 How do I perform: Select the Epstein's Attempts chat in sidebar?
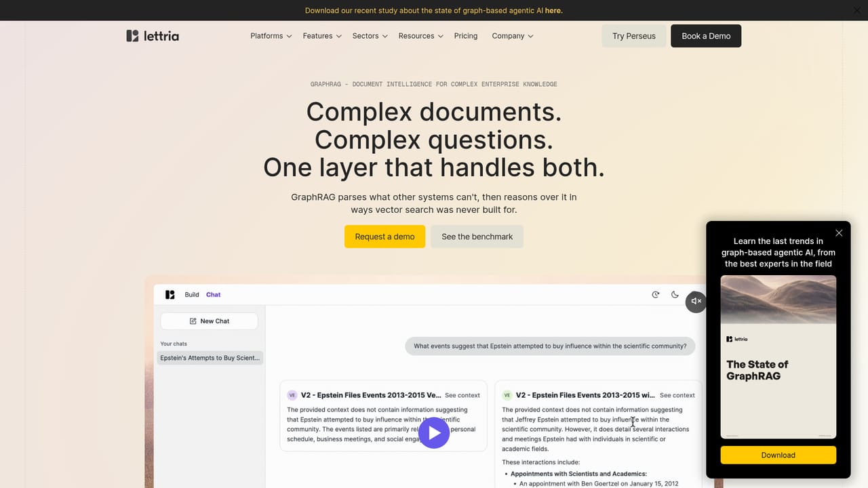pyautogui.click(x=210, y=358)
